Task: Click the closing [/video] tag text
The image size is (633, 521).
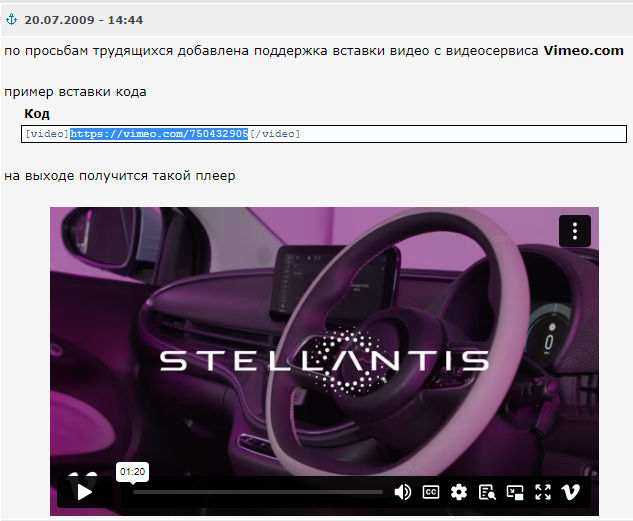Action: point(275,134)
